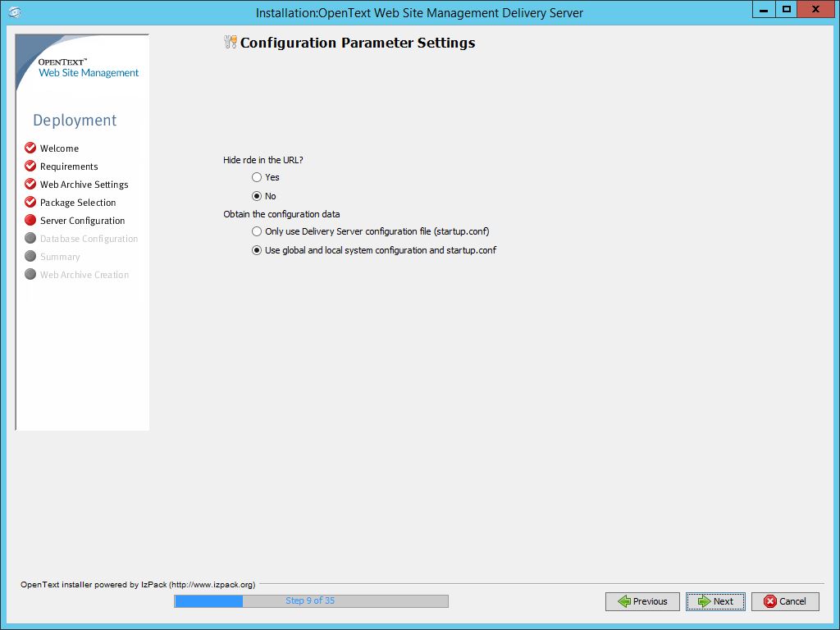Click the Welcome step label
840x630 pixels.
(59, 148)
